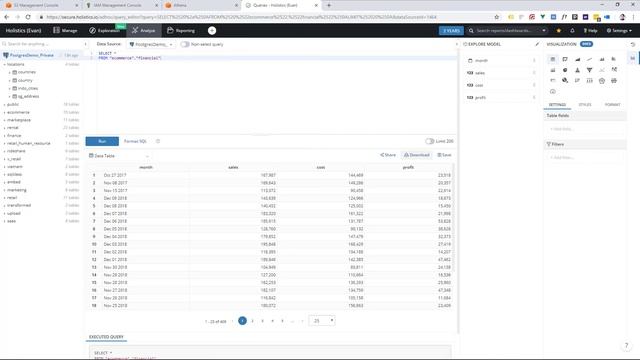
Task: Select the sg_address table
Action: (x=29, y=96)
